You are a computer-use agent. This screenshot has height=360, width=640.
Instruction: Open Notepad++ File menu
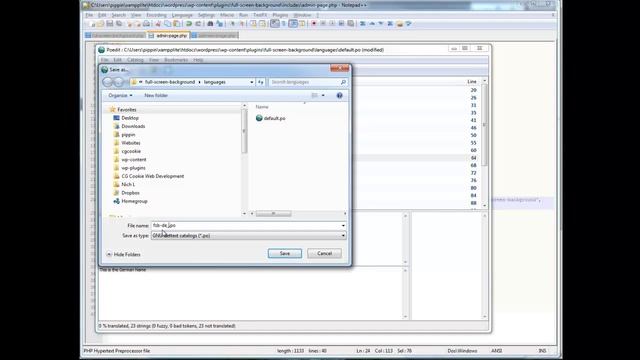point(89,15)
